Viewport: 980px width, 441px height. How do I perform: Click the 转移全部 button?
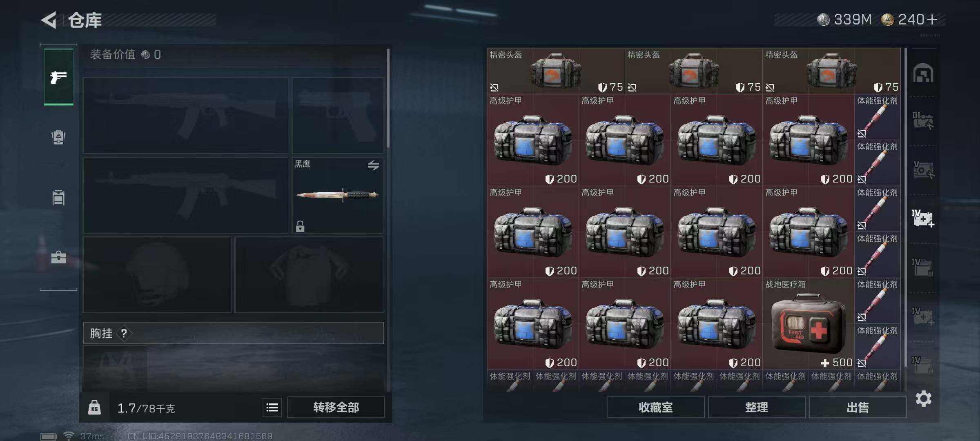tap(336, 407)
